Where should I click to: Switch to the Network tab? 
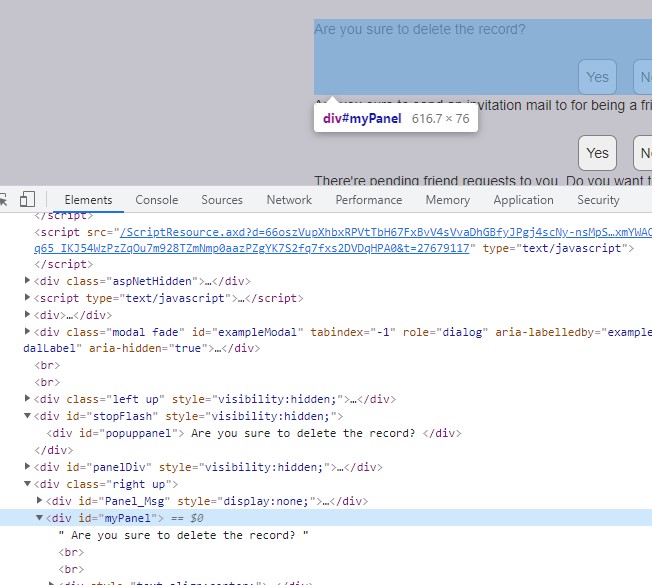289,200
